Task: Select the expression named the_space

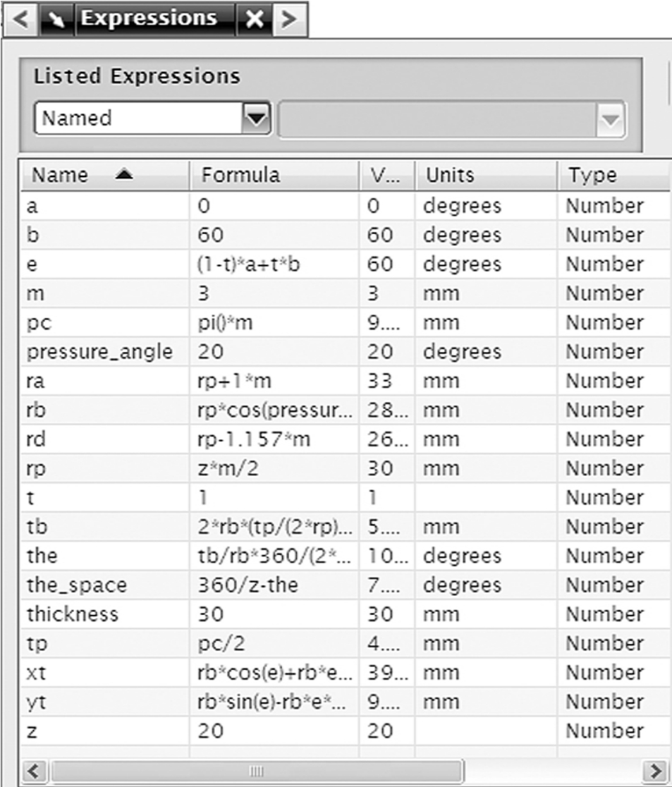Action: 77,585
